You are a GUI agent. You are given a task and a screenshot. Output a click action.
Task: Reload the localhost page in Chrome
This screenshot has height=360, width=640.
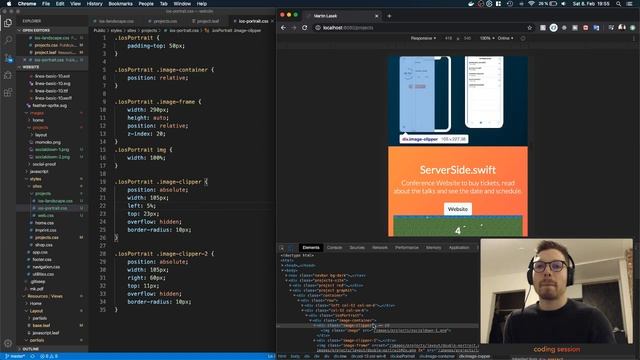304,28
